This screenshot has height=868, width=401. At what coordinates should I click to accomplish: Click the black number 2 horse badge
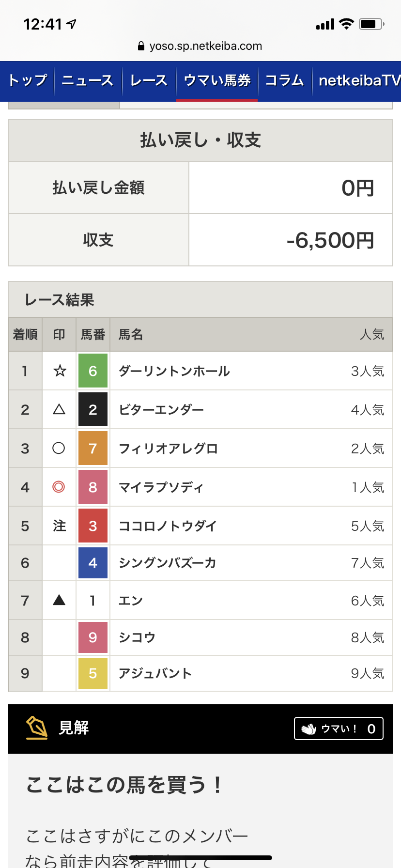[x=93, y=409]
